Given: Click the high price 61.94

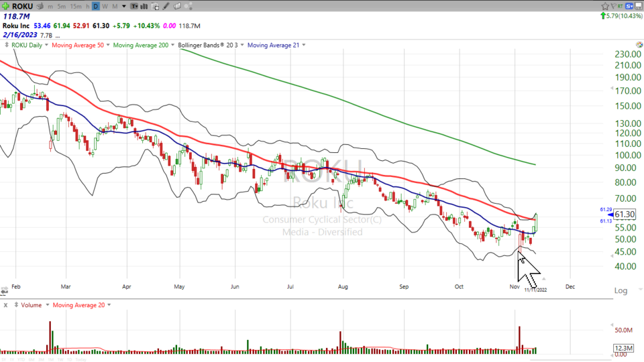Looking at the screenshot, I should click(62, 25).
